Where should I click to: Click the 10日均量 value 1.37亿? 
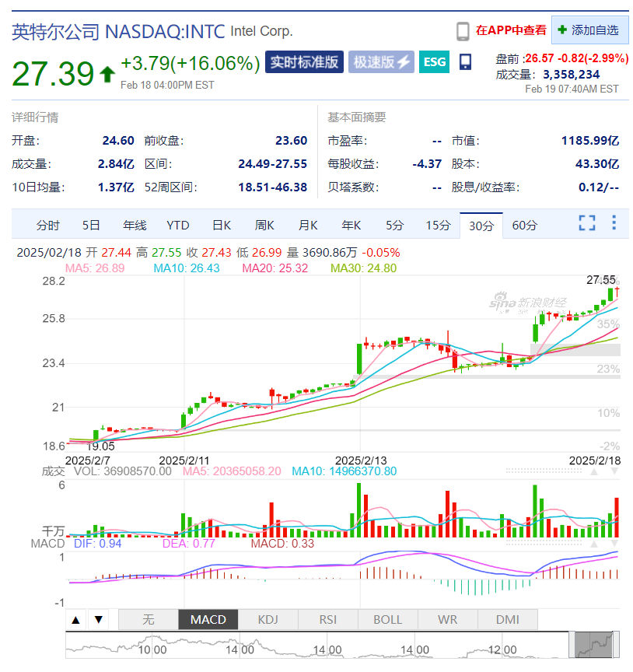[116, 187]
